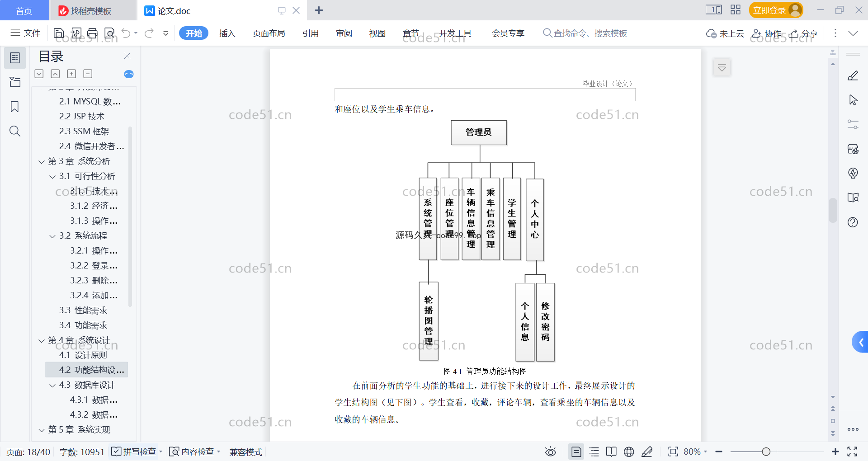Click the zoom in plus button
The height and width of the screenshot is (461, 868).
tap(835, 452)
